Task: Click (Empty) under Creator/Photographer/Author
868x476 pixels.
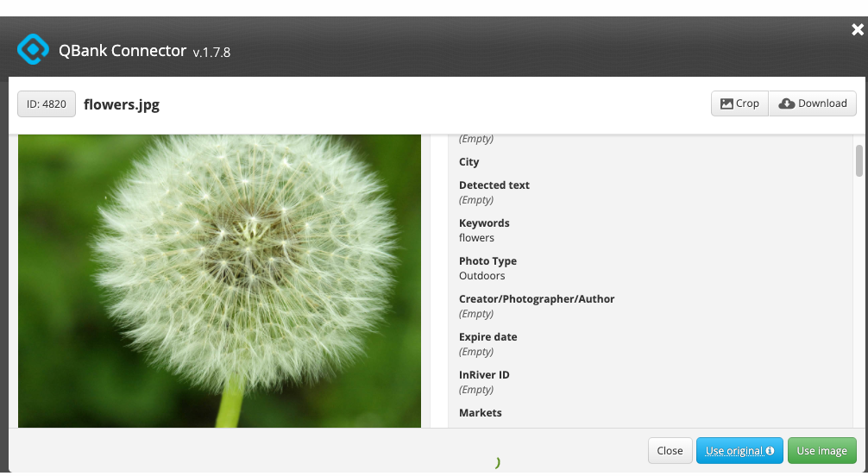Action: click(x=476, y=314)
